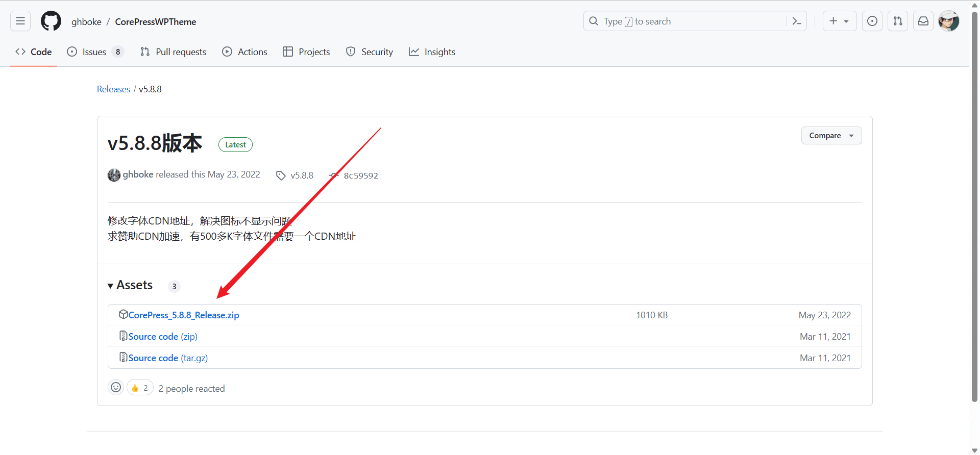
Task: Add a reaction with the smiley icon
Action: pyautogui.click(x=116, y=388)
